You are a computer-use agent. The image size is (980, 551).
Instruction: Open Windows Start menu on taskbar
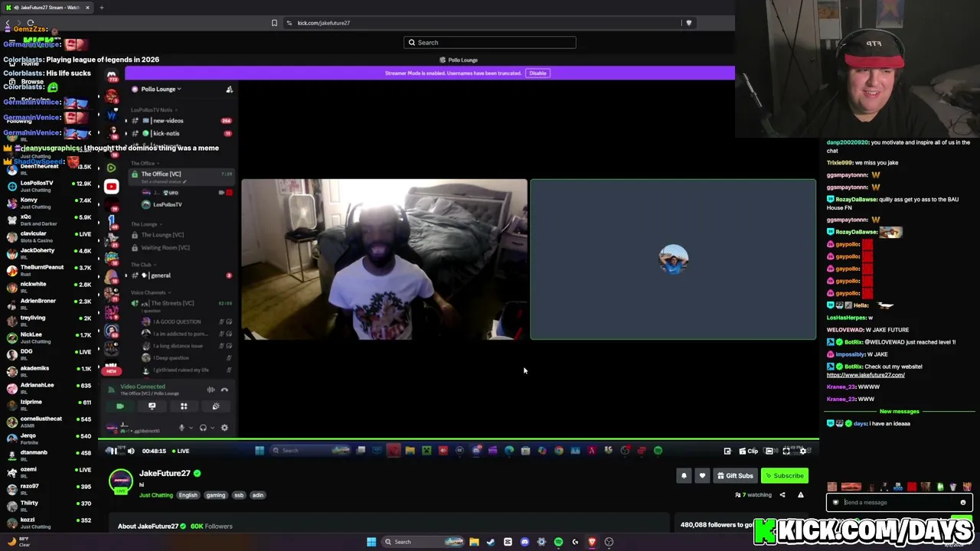click(x=371, y=542)
